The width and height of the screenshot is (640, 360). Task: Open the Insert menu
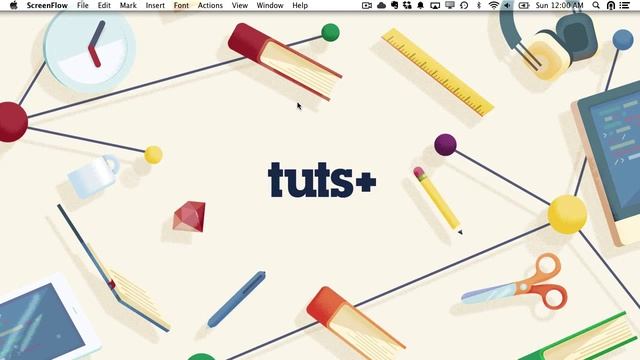155,5
